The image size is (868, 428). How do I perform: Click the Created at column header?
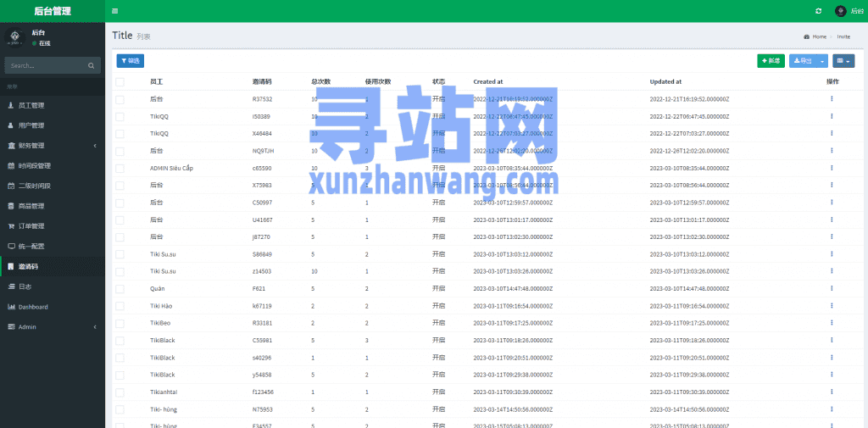click(x=487, y=82)
